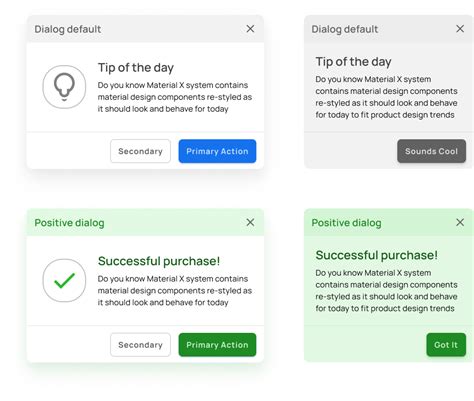
Task: Click right dialog's 'Dialog default' title text
Action: 345,29
